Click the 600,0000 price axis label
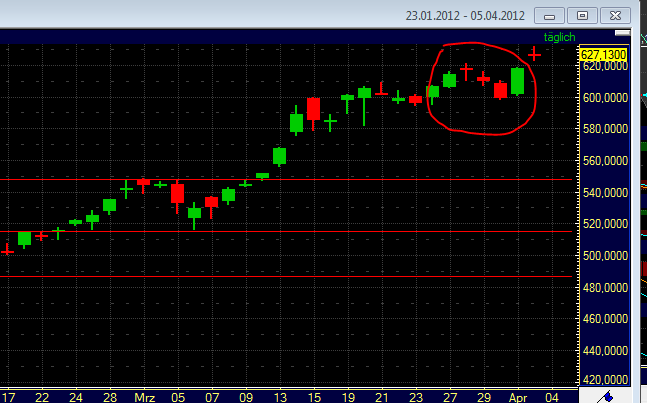Image resolution: width=647 pixels, height=403 pixels. (605, 98)
